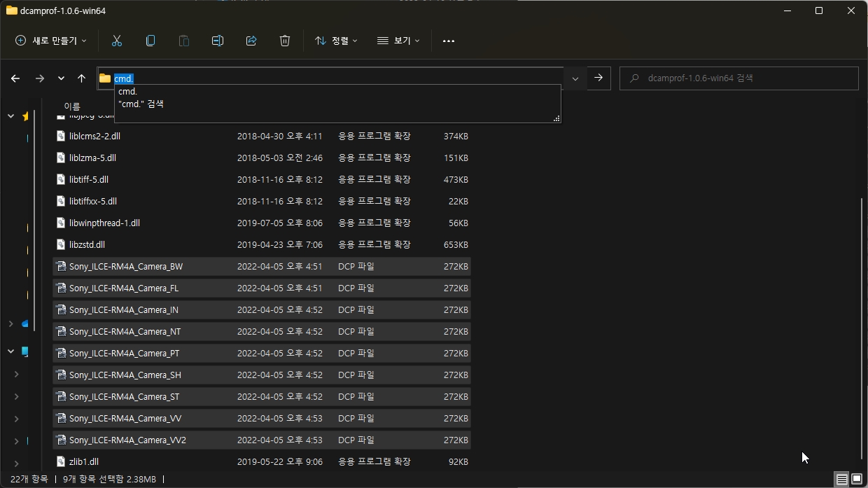
Task: Click the 653KB size cell of libzstd.dll
Action: click(456, 245)
